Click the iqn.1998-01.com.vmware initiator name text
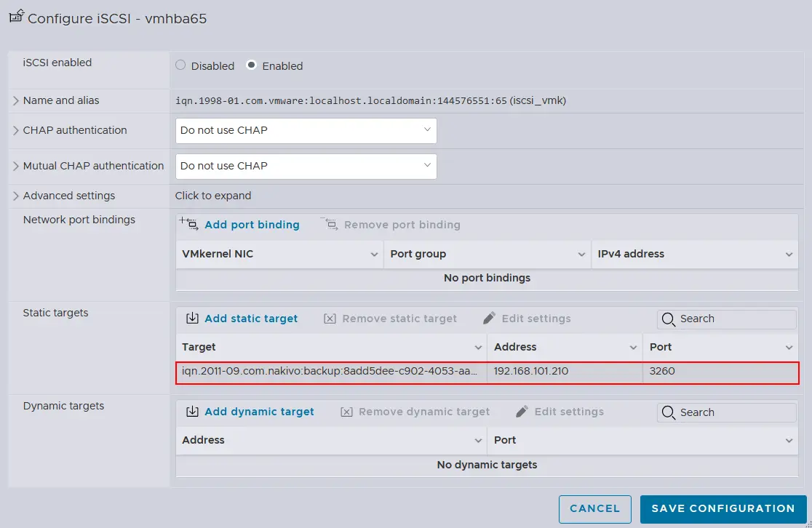 (341, 100)
